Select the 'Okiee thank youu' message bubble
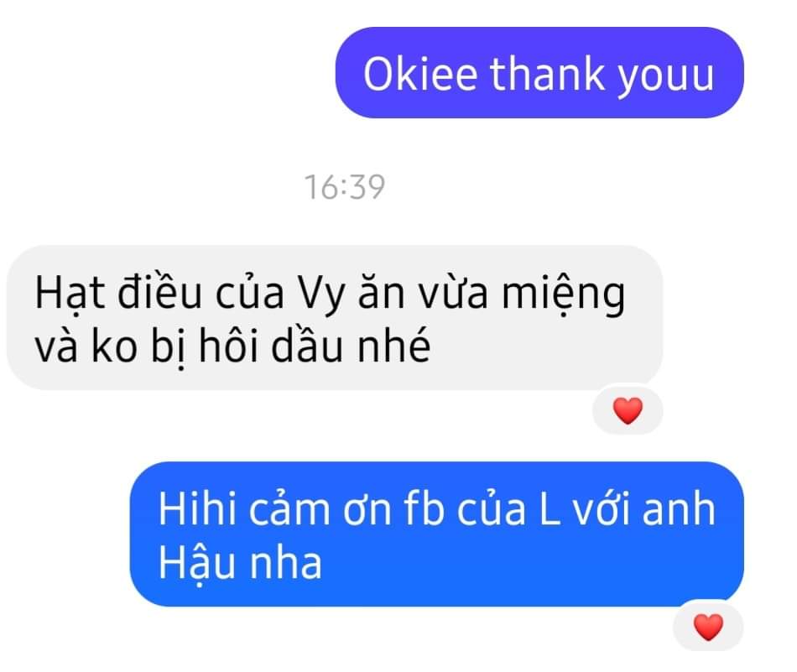Viewport: 797px width, 672px height. pos(539,73)
